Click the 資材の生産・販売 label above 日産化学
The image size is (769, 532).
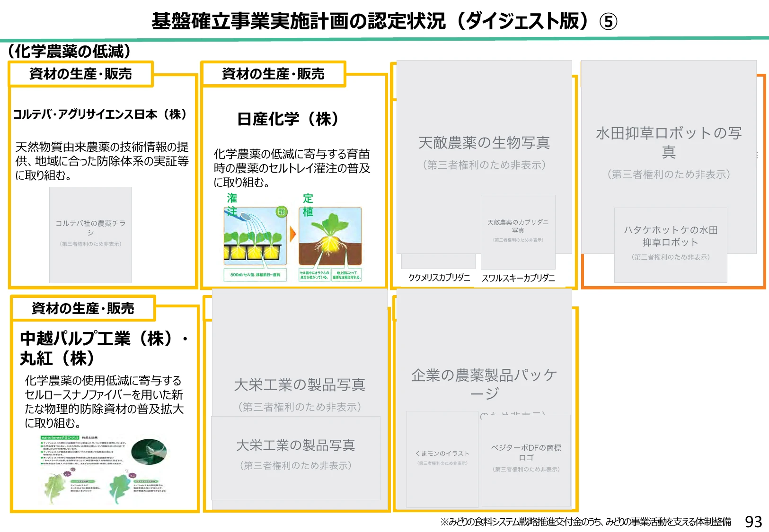click(x=274, y=74)
